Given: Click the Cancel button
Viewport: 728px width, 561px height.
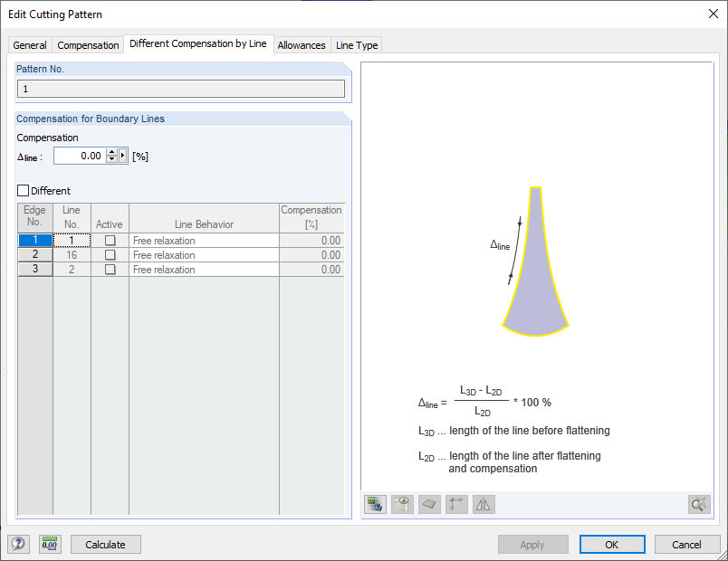Looking at the screenshot, I should (686, 545).
